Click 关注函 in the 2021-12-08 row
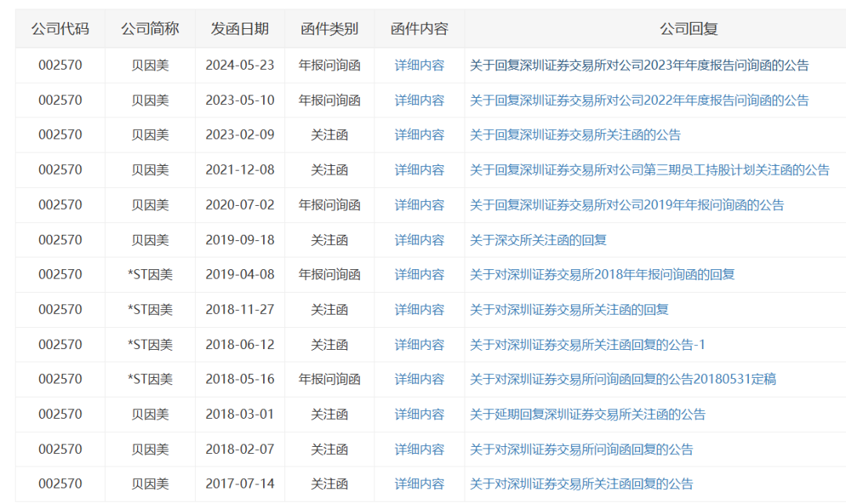 329,170
